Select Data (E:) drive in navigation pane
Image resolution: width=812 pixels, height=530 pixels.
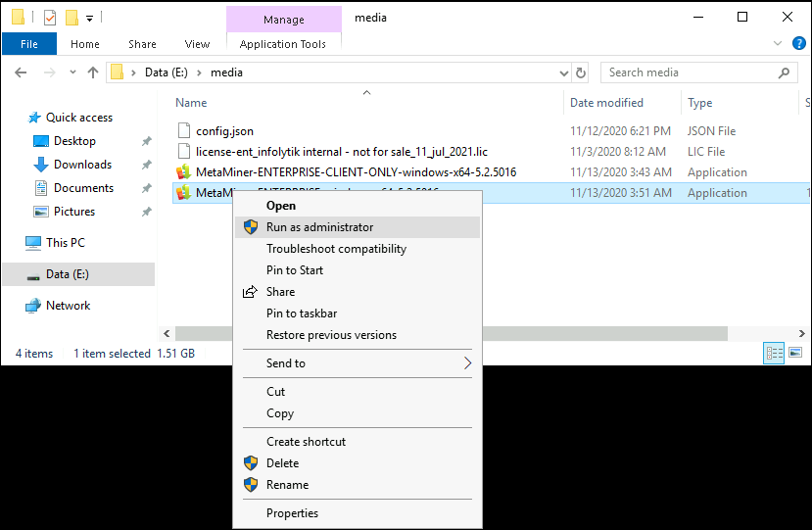point(78,274)
